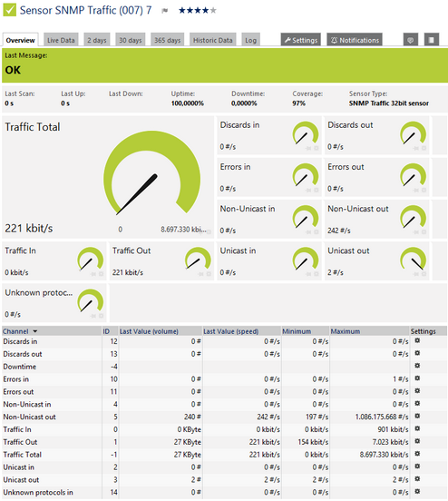This screenshot has width=448, height=501.
Task: Click the Non-Unicast out channel name in the table
Action: point(29,417)
